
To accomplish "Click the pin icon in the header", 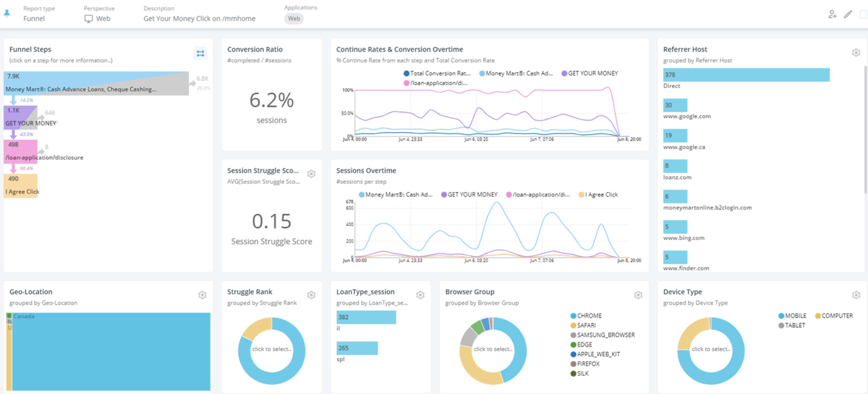I will pyautogui.click(x=7, y=13).
